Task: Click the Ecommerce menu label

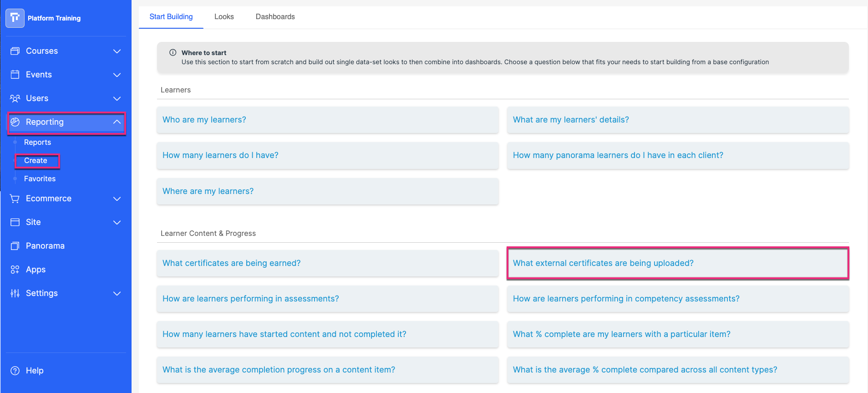Action: click(x=49, y=199)
